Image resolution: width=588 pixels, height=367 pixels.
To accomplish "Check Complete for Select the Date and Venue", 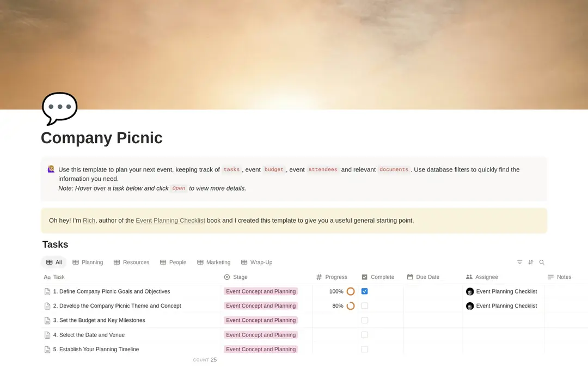I will [364, 335].
